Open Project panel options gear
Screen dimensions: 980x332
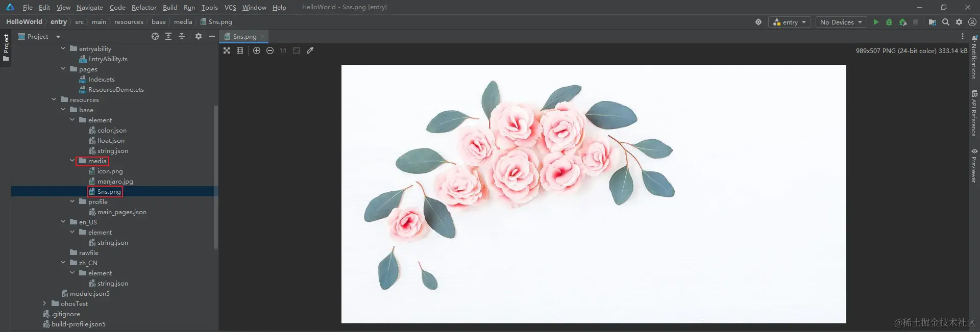199,36
